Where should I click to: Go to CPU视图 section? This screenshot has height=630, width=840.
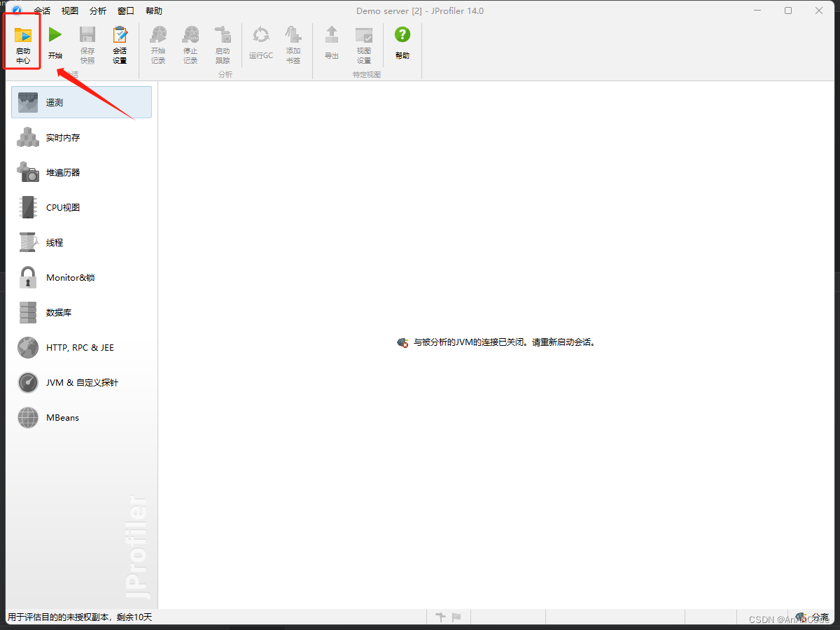(63, 208)
